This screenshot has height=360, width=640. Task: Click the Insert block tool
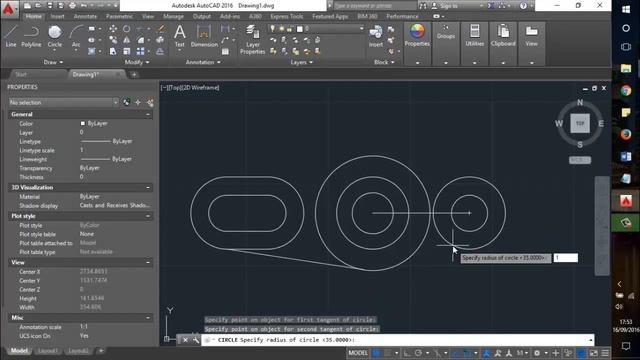(376, 36)
